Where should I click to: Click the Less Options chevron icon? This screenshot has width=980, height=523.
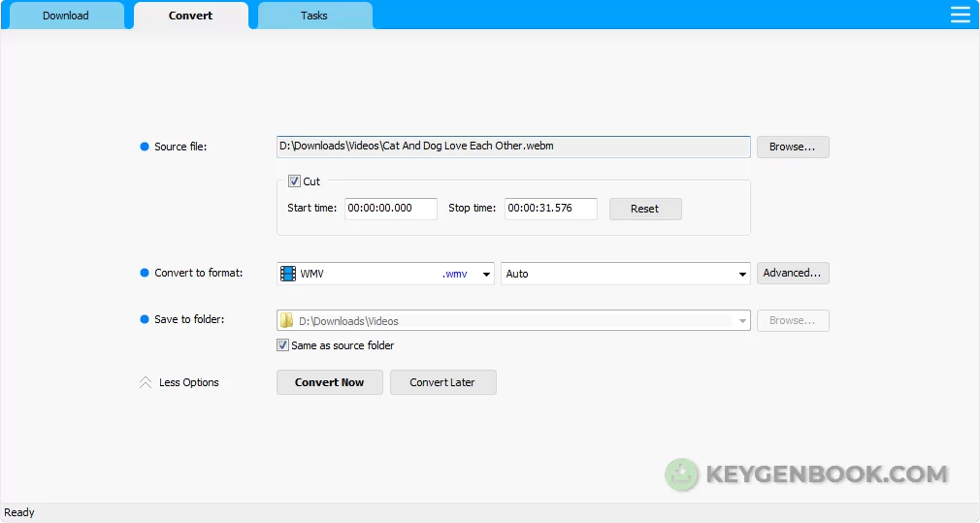click(x=145, y=382)
